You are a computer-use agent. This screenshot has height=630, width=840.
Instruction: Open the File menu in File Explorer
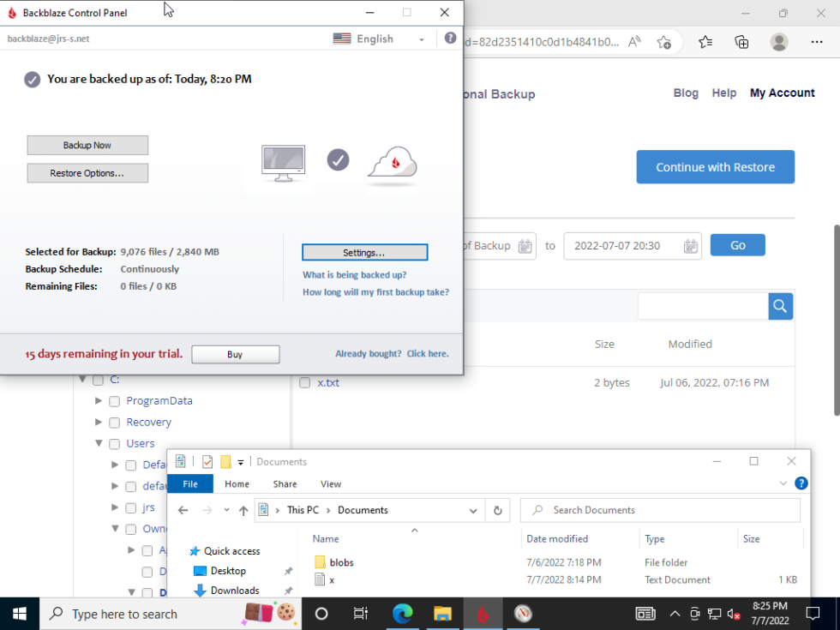coord(190,483)
